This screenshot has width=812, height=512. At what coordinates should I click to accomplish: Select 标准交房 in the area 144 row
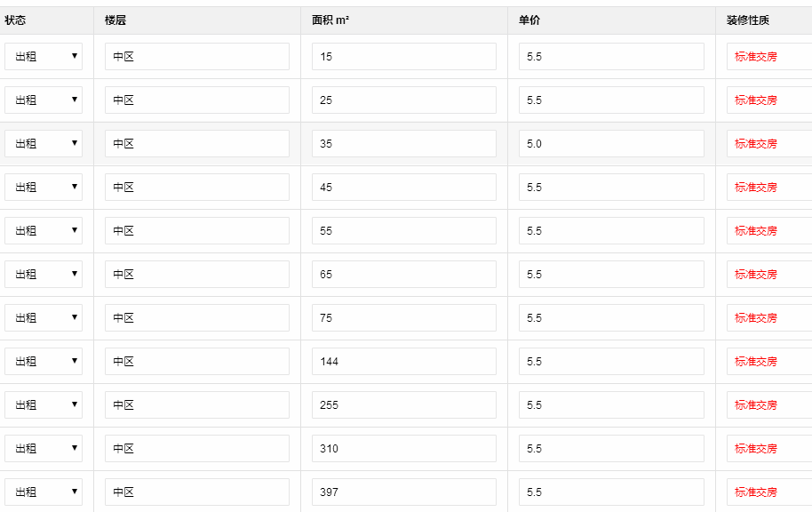756,361
